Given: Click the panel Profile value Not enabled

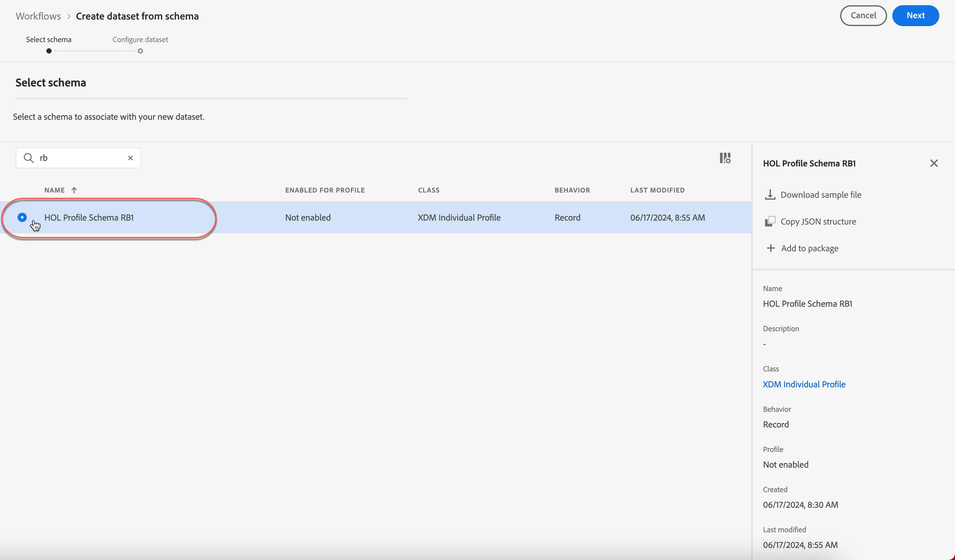Looking at the screenshot, I should pos(786,464).
